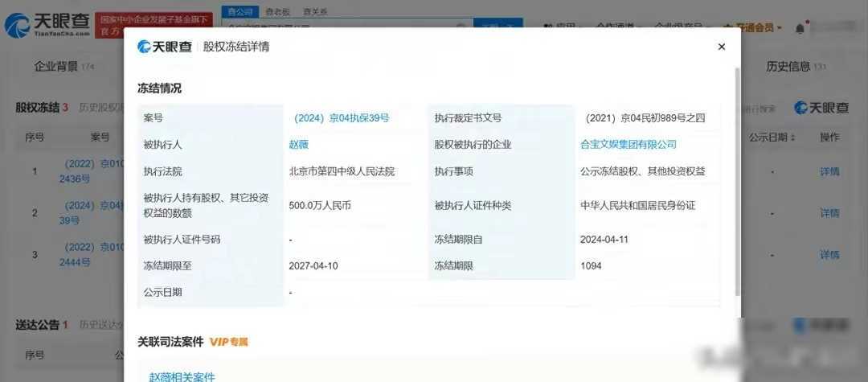Image resolution: width=868 pixels, height=382 pixels.
Task: Click the freeze start date 2024-04-11
Action: point(604,240)
